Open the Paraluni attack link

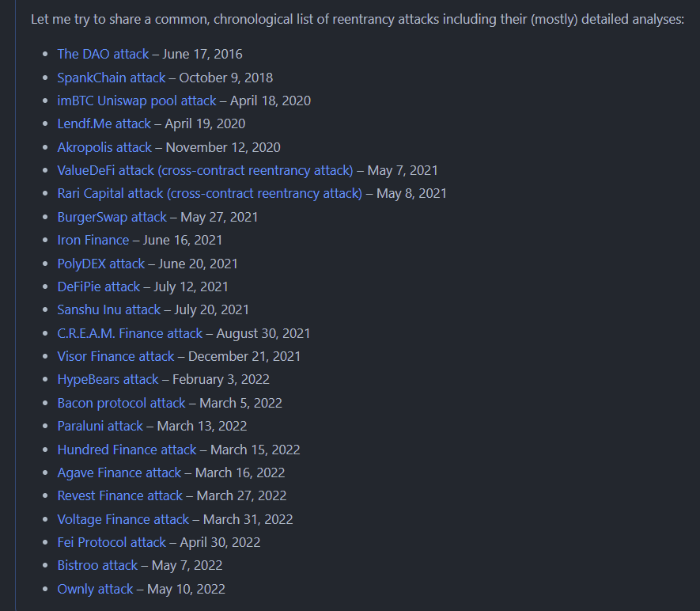100,426
